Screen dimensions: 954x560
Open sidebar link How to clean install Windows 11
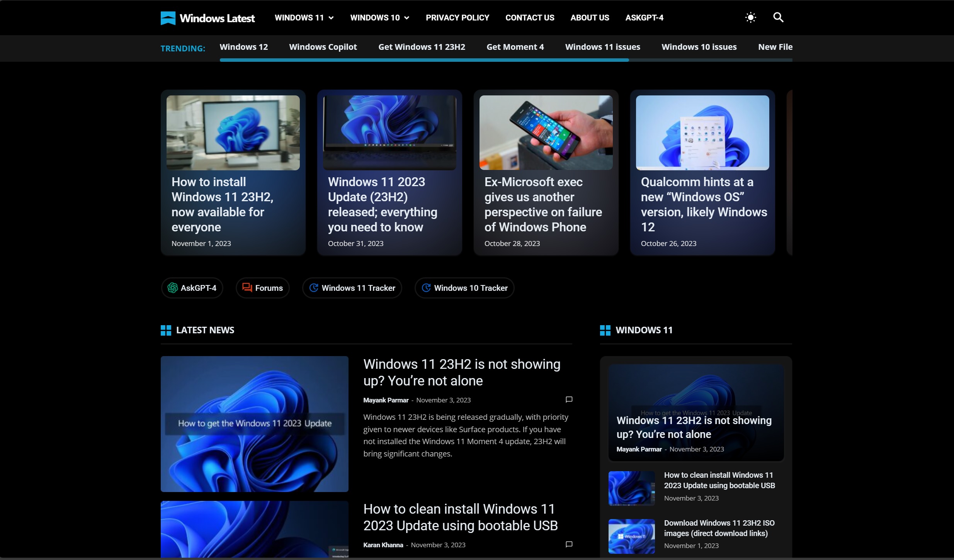point(719,480)
